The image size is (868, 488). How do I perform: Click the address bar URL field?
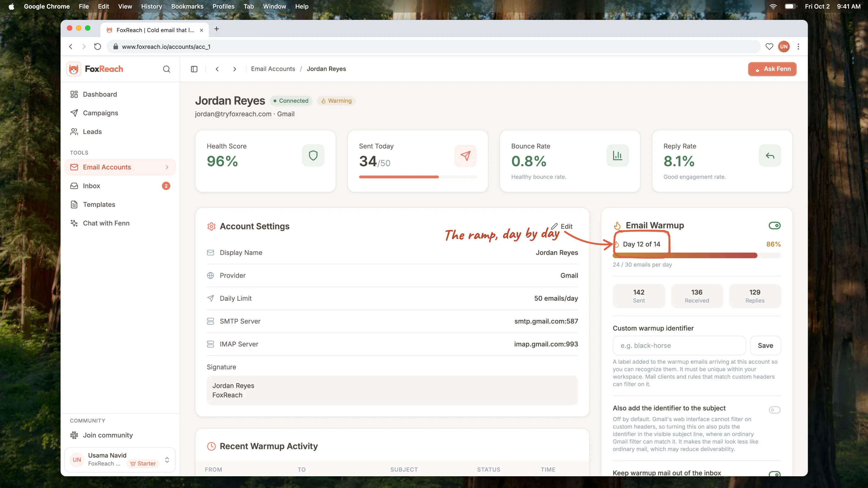pyautogui.click(x=433, y=46)
